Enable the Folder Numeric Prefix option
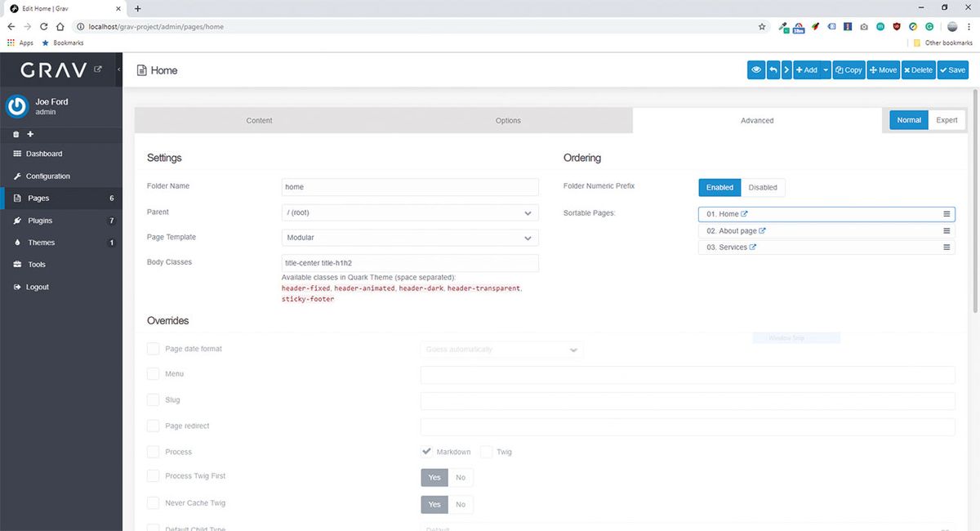The width and height of the screenshot is (980, 531). 719,187
